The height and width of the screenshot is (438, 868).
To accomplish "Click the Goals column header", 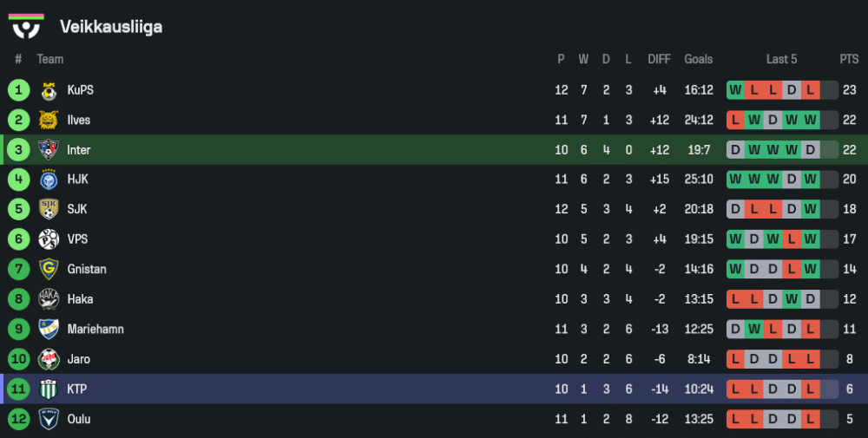I will 698,59.
